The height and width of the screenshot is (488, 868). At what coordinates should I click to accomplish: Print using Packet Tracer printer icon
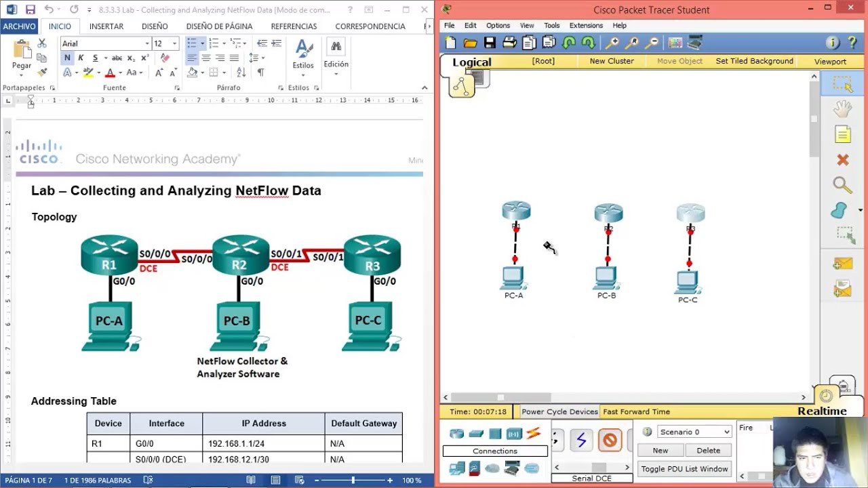(x=509, y=43)
